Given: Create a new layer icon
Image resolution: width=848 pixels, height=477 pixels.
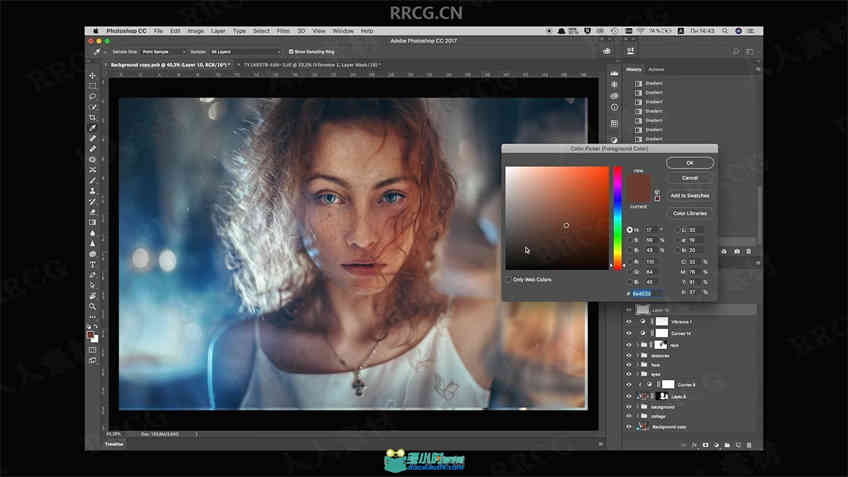Looking at the screenshot, I should [738, 445].
